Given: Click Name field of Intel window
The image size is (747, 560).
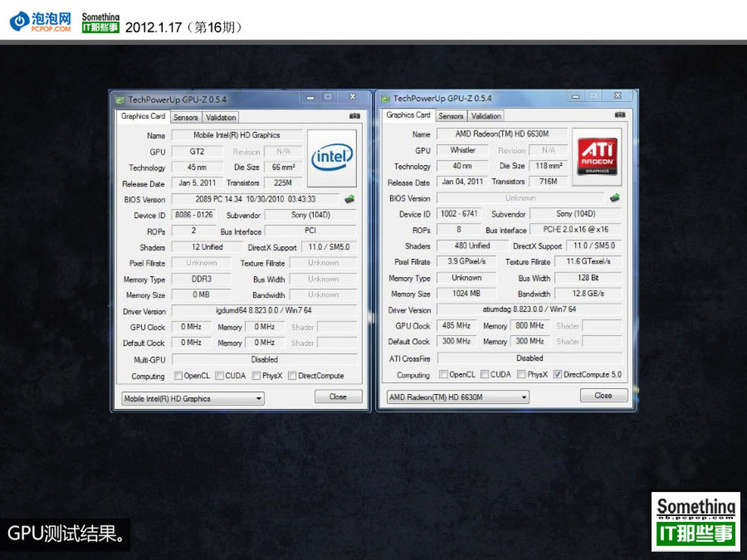Looking at the screenshot, I should [237, 135].
